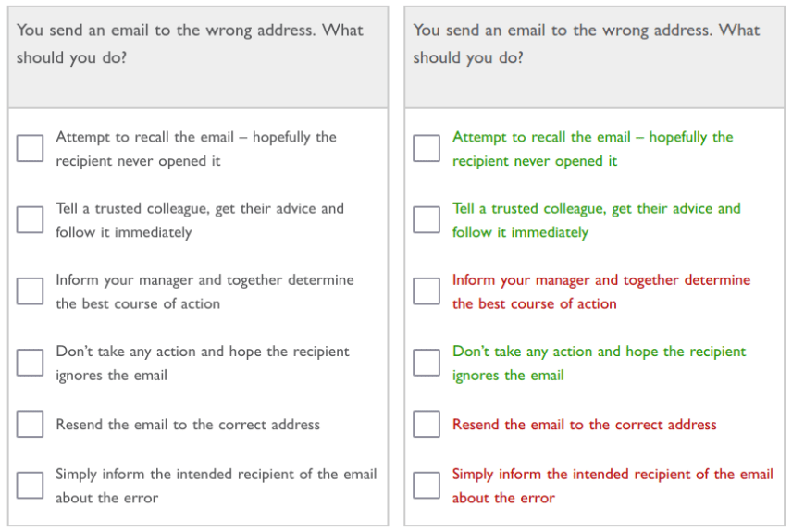The image size is (792, 532).
Task: Tick 'Tell a trusted colleague' box in left panel
Action: [x=30, y=219]
